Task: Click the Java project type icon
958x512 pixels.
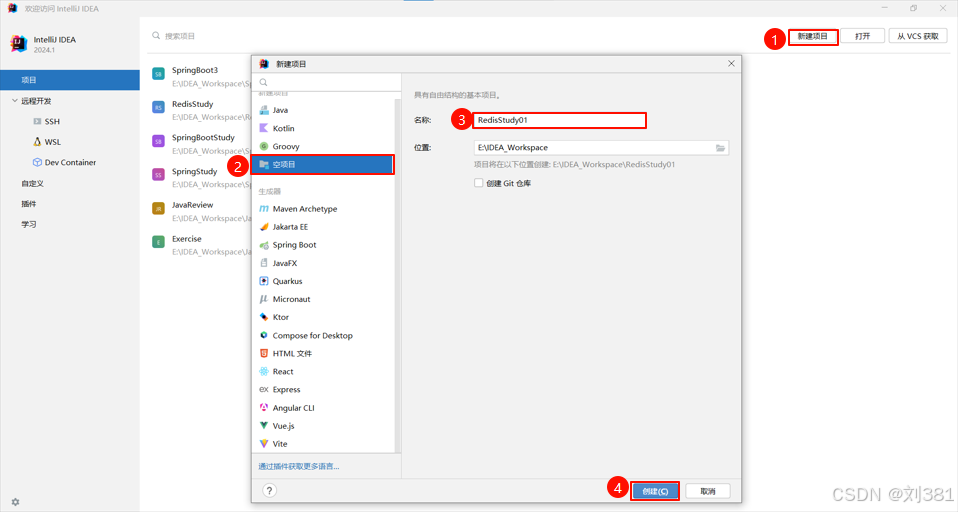Action: point(264,110)
